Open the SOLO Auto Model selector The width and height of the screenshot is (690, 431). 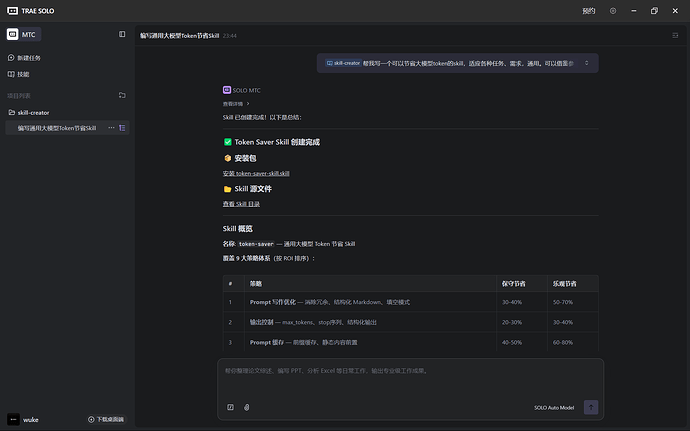pyautogui.click(x=553, y=407)
